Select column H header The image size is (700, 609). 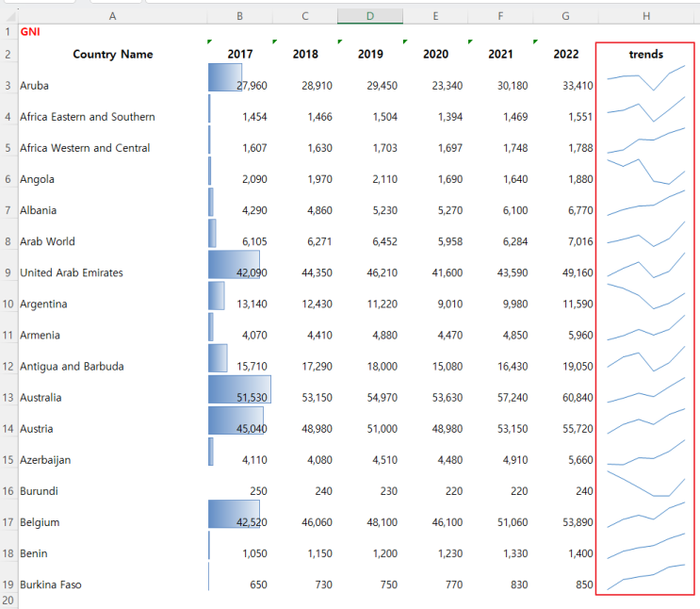point(646,16)
